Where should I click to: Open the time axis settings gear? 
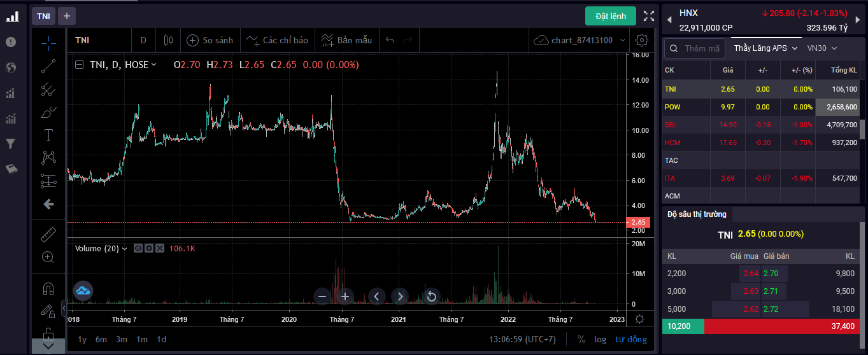pyautogui.click(x=640, y=319)
